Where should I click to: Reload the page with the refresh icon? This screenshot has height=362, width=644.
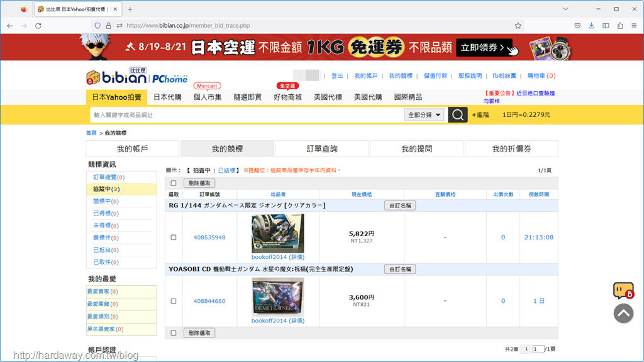tap(38, 25)
